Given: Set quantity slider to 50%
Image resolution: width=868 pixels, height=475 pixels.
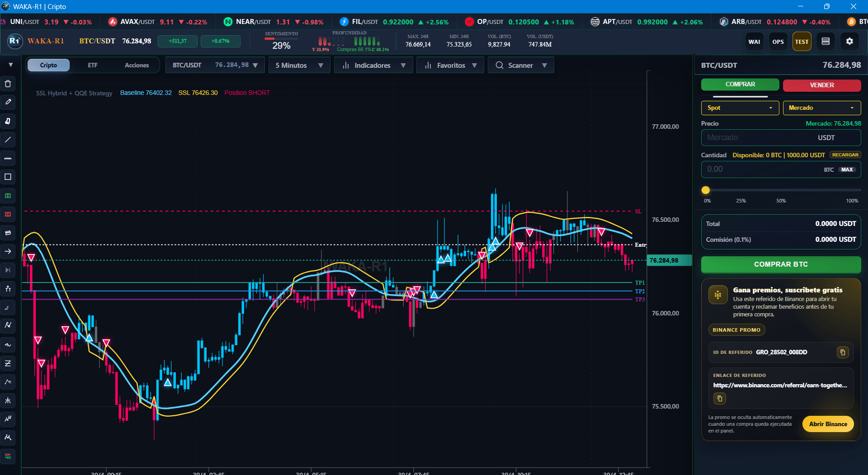Looking at the screenshot, I should [781, 190].
